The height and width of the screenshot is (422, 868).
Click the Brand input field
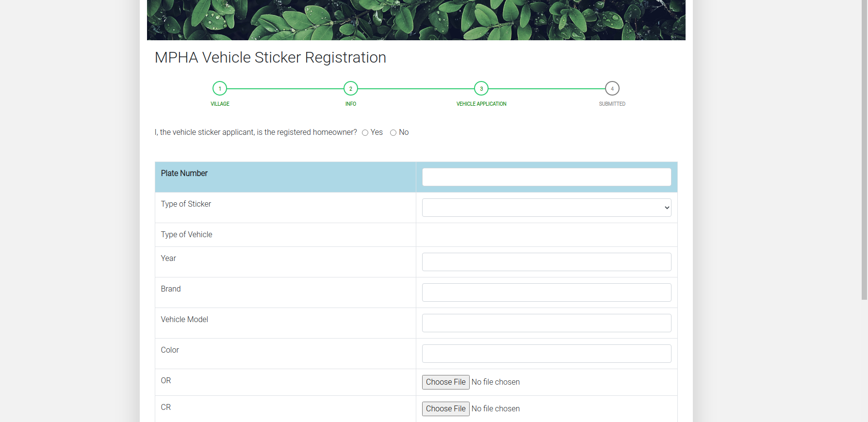(547, 292)
